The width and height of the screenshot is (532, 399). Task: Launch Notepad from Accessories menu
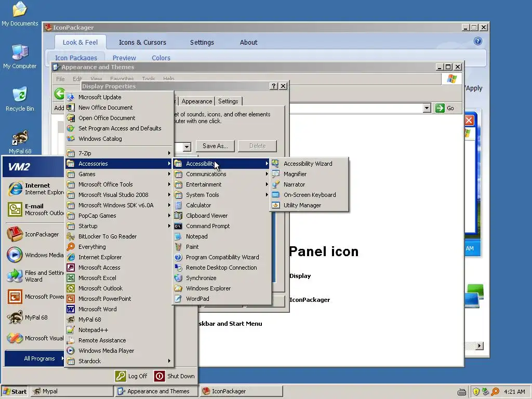tap(222, 236)
